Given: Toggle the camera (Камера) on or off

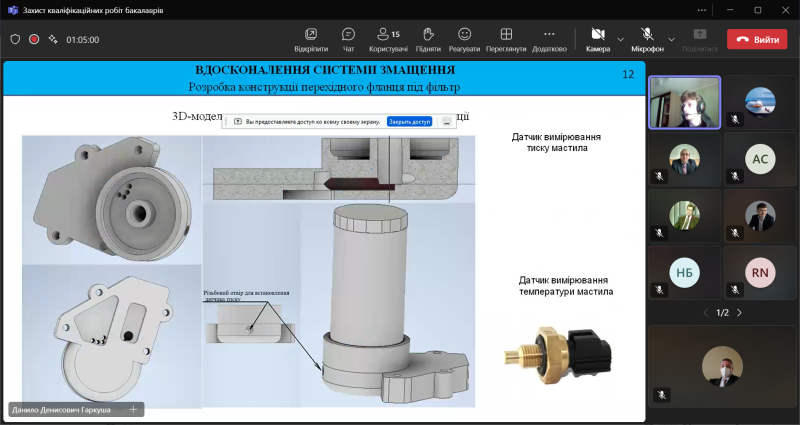Looking at the screenshot, I should [x=598, y=39].
